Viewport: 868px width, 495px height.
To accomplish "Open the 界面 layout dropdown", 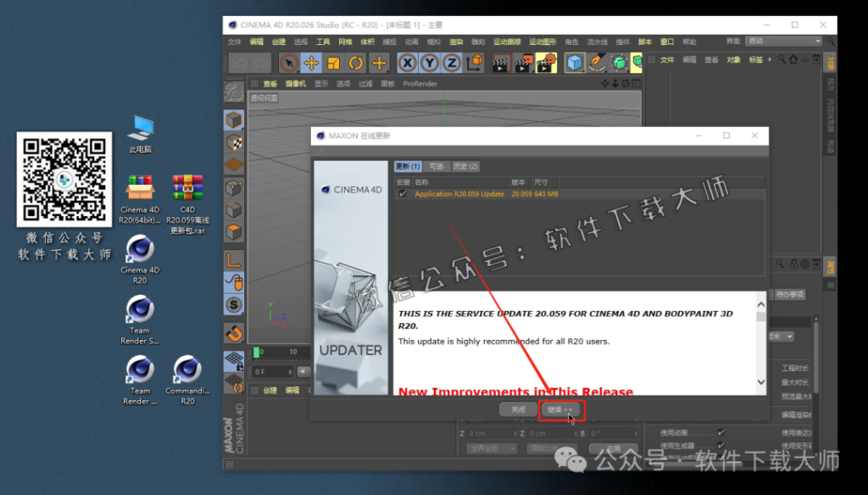I will (784, 41).
